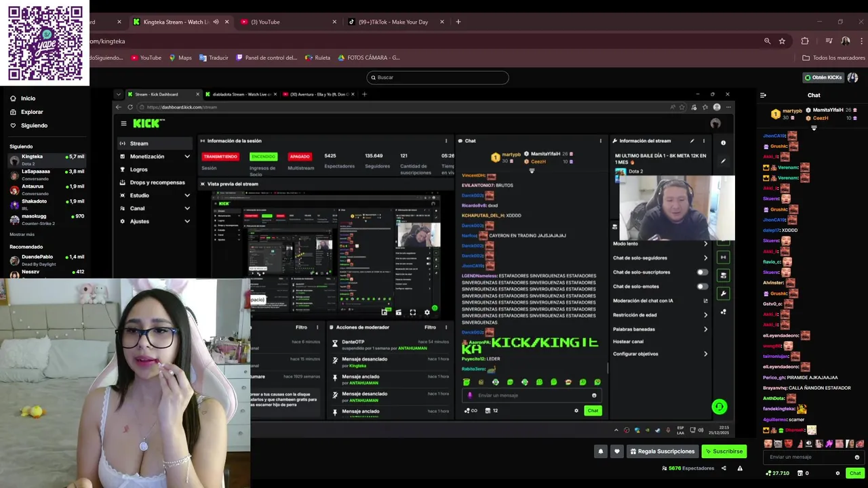Click the green Chat button in dashboard
Image resolution: width=868 pixels, height=488 pixels.
click(x=593, y=410)
